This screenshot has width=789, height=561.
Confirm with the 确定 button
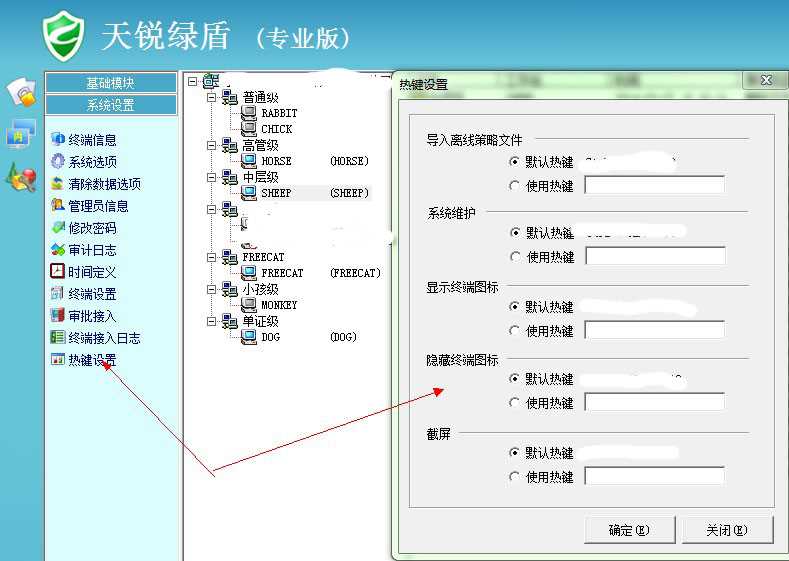click(629, 530)
